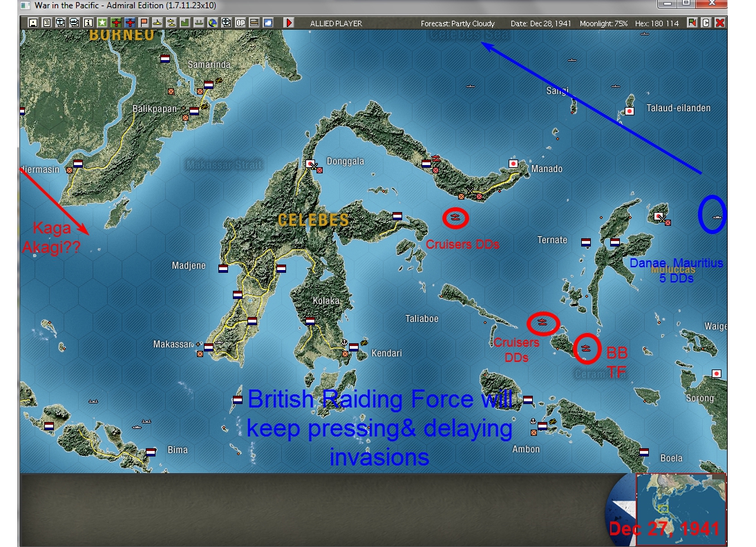
Task: Click the 'Taliaboe' map label
Action: coord(422,318)
